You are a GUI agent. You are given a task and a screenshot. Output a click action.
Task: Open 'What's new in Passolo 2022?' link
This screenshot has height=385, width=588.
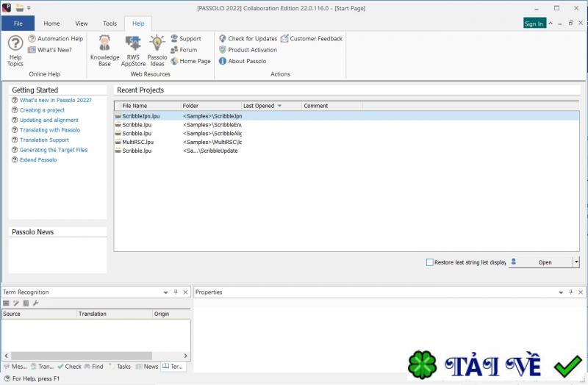pyautogui.click(x=56, y=100)
